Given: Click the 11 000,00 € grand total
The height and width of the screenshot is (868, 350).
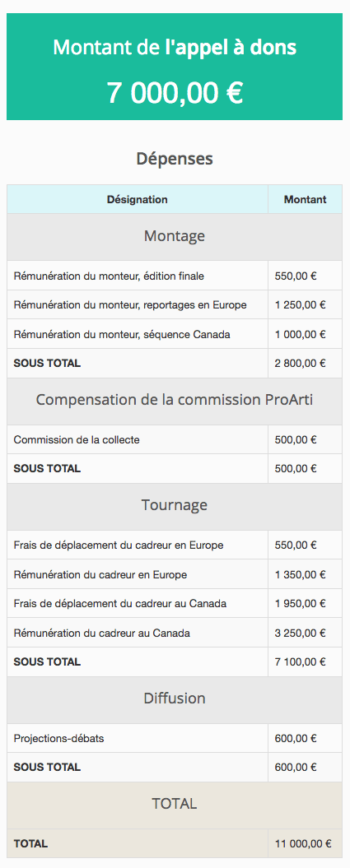Looking at the screenshot, I should click(303, 843).
